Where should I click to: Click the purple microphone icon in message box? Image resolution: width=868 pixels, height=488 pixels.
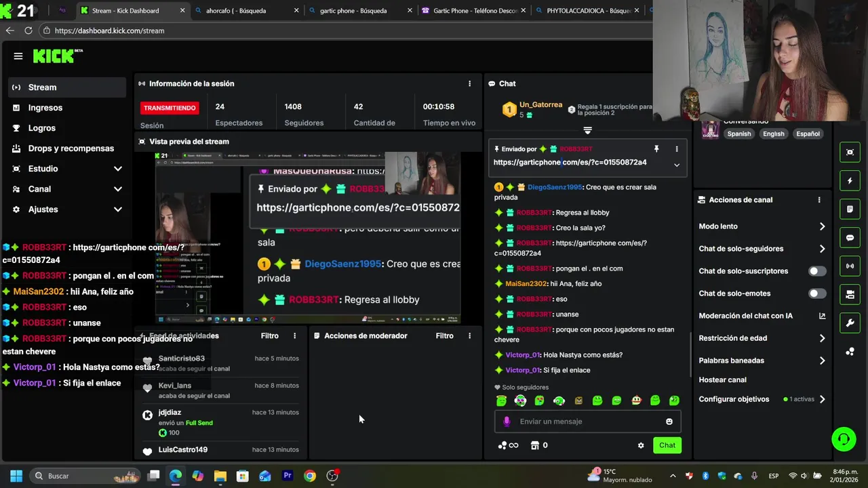click(x=507, y=422)
